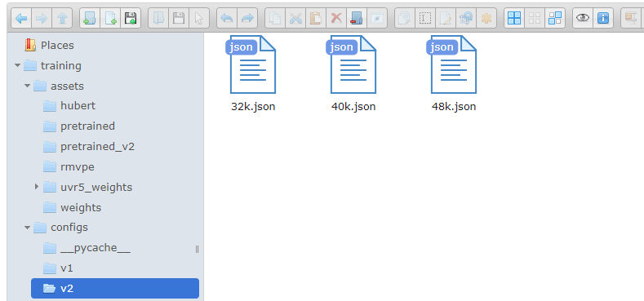Image resolution: width=644 pixels, height=301 pixels.
Task: Click the 32k.json file name label
Action: coord(253,107)
